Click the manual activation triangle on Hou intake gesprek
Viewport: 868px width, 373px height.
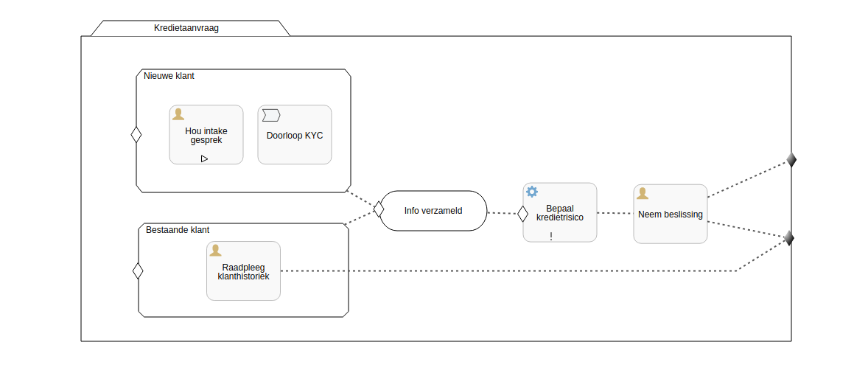[x=205, y=158]
